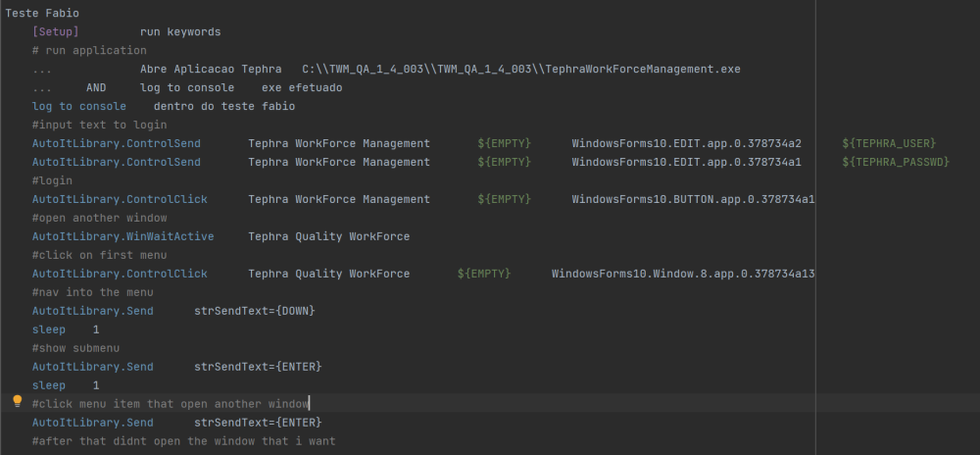Screen dimensions: 980x455
Task: Click the [Setup] setting keyword
Action: pos(56,32)
